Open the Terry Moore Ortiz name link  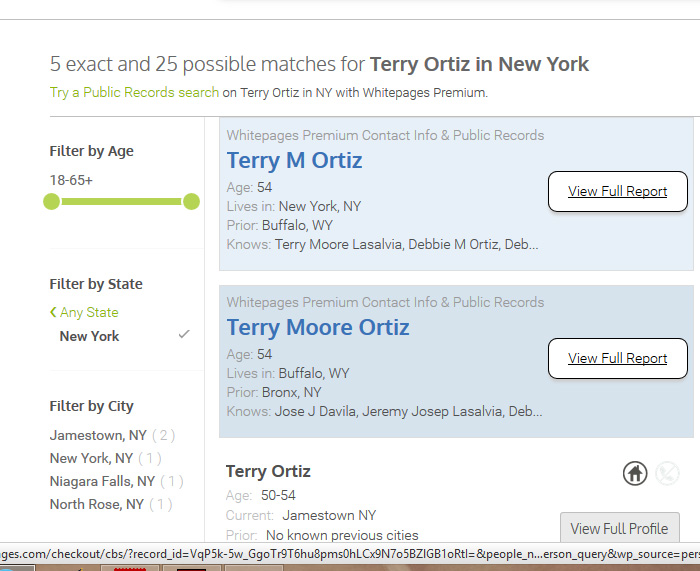coord(318,327)
